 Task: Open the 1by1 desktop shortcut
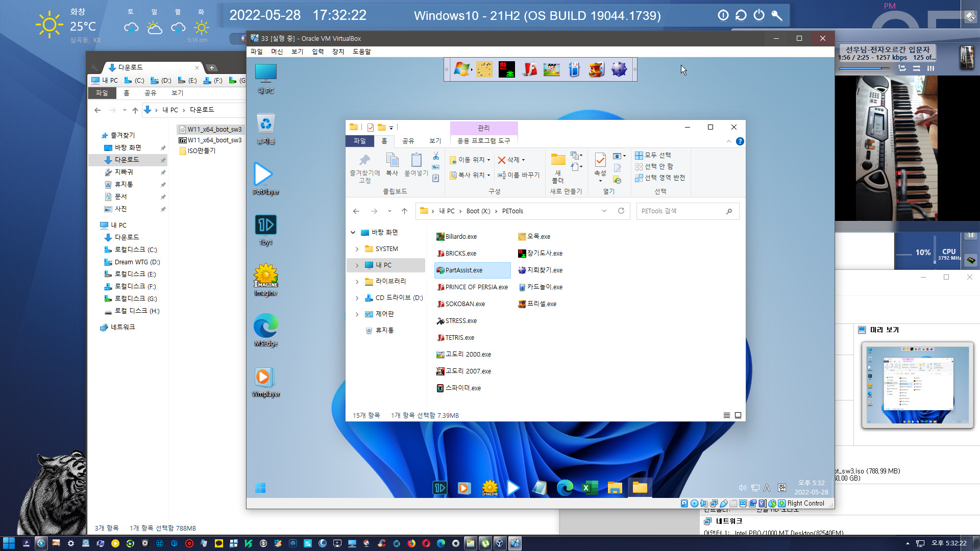pos(265,229)
